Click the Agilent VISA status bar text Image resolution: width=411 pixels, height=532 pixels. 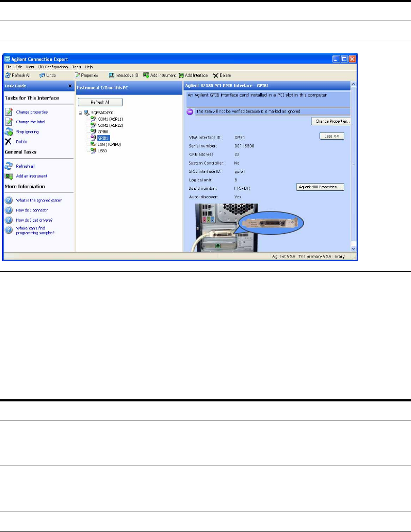[x=308, y=256]
